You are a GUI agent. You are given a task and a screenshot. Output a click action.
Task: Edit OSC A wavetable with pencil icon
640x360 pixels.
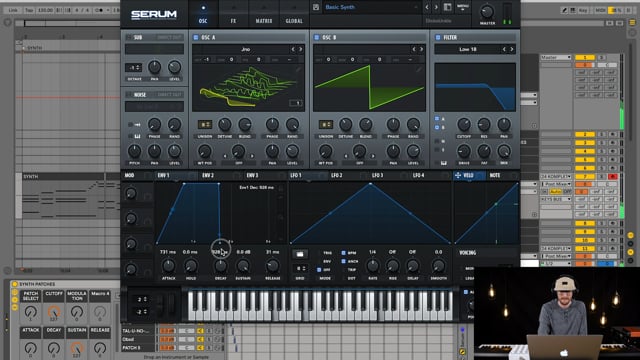click(x=298, y=70)
